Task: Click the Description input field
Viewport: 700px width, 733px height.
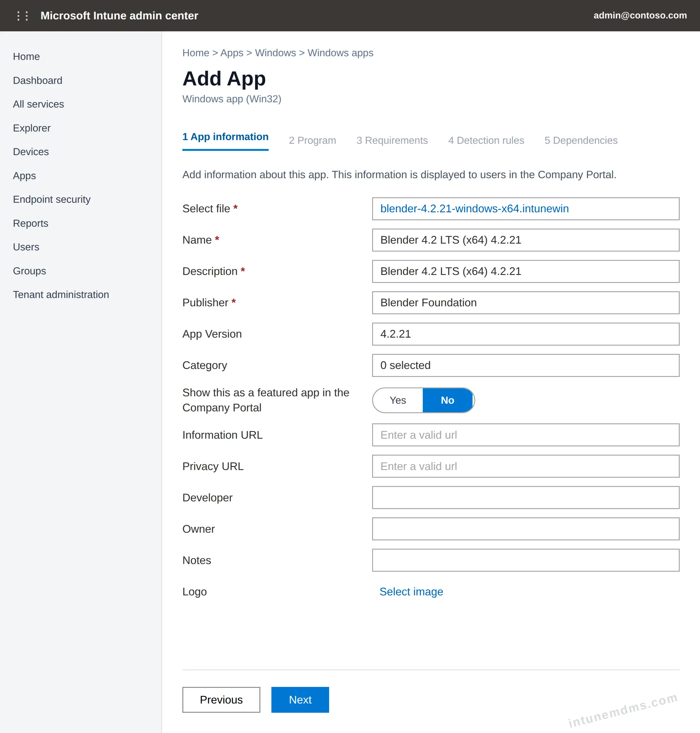Action: [x=525, y=271]
